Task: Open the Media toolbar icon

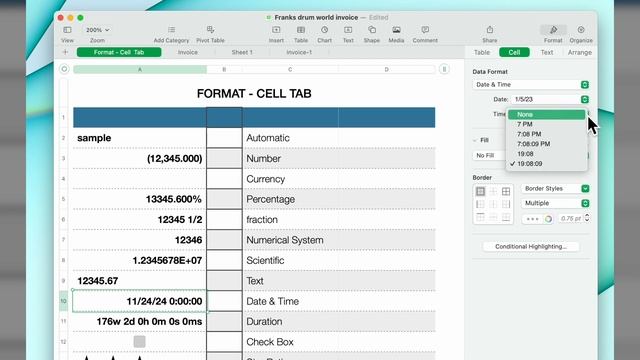Action: (396, 30)
